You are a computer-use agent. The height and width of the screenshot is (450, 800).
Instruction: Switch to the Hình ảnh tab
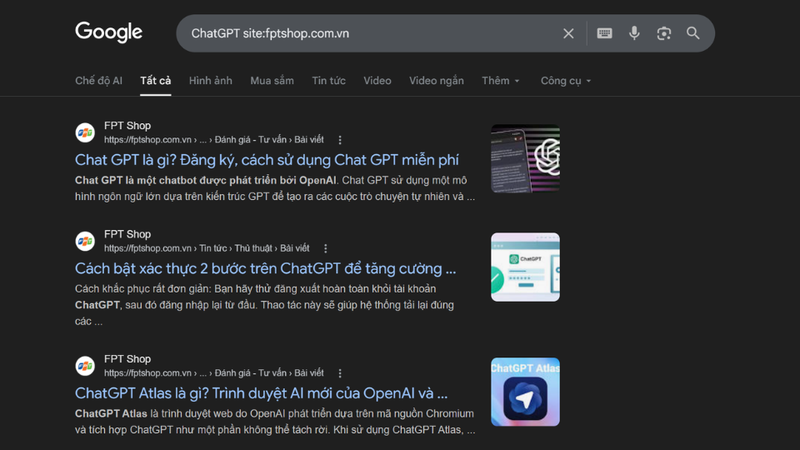pyautogui.click(x=210, y=81)
